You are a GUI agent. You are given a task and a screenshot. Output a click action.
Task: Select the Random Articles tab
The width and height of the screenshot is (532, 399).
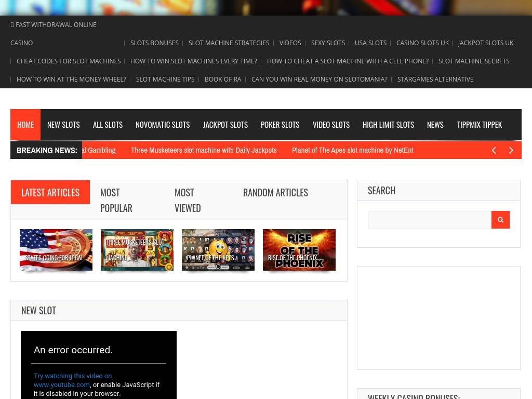(275, 192)
